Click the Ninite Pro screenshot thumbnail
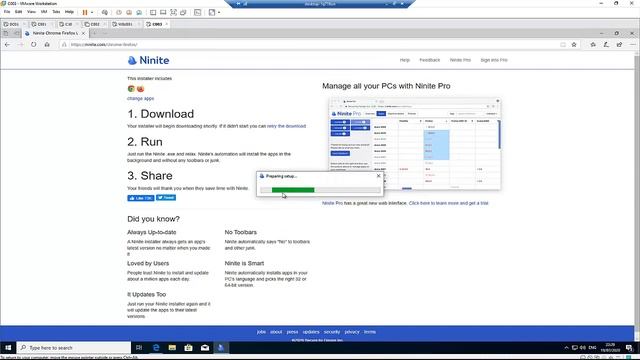Image resolution: width=640 pixels, height=360 pixels. coord(415,144)
